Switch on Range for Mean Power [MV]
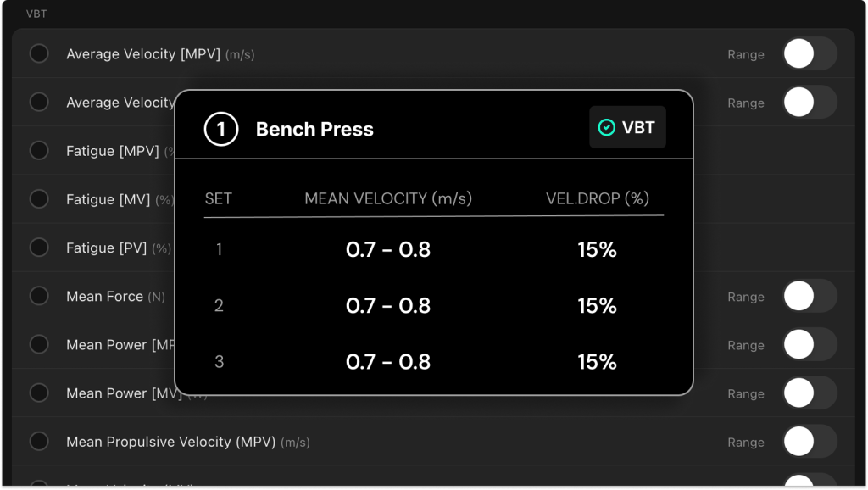868x490 pixels. (810, 393)
